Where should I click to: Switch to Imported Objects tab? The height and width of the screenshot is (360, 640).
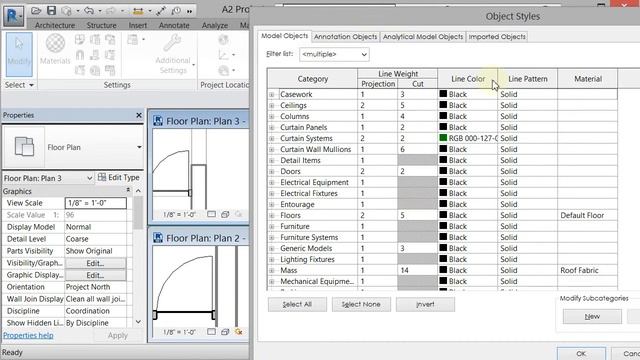click(x=497, y=37)
